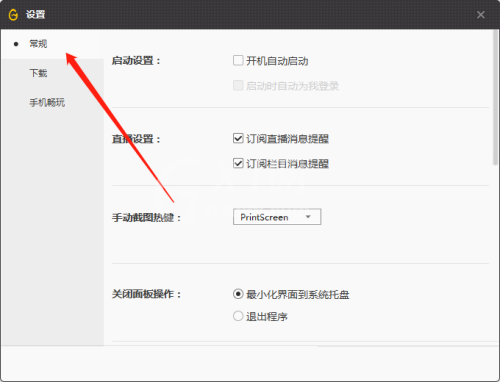500x382 pixels.
Task: Open the PrintScreen hotkey dropdown
Action: [277, 217]
